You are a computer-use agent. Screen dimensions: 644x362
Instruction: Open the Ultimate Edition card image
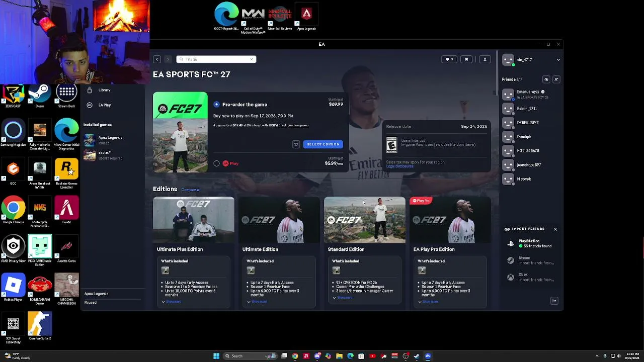279,220
